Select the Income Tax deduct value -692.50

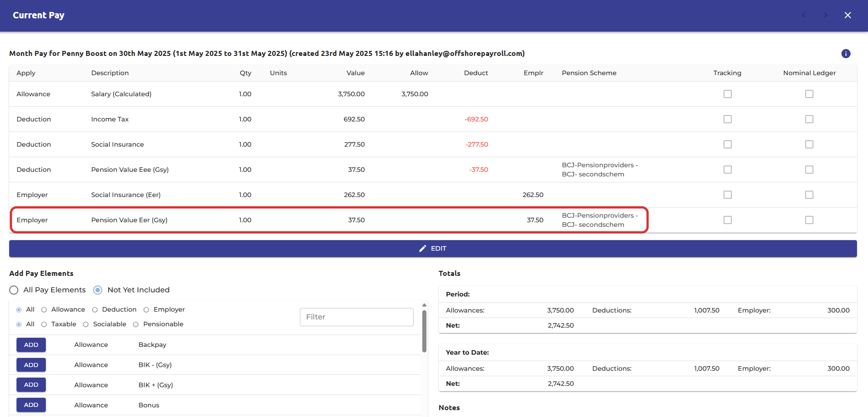(x=476, y=119)
